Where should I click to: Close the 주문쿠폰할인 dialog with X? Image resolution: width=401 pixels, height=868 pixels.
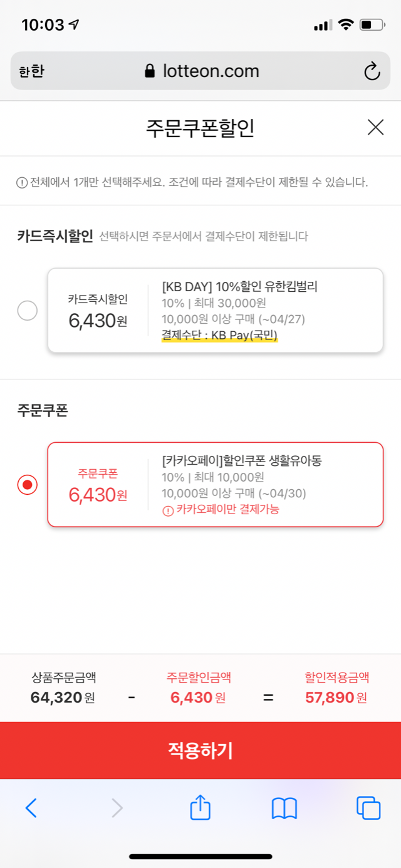click(x=375, y=128)
